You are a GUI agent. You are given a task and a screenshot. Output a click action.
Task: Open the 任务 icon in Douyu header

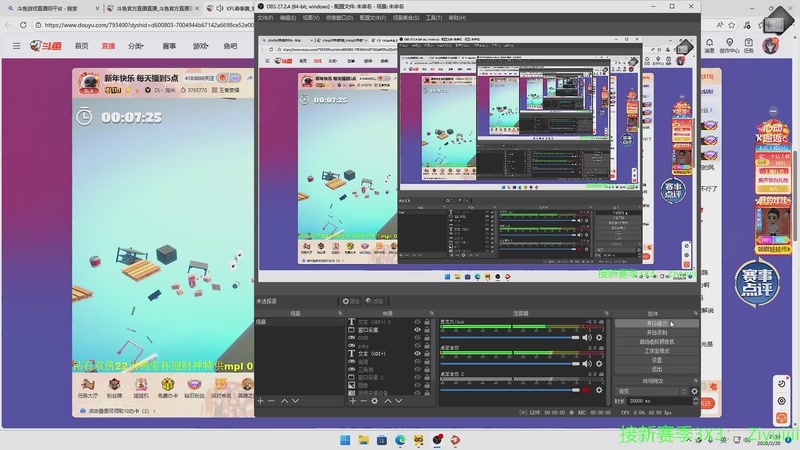pyautogui.click(x=748, y=45)
